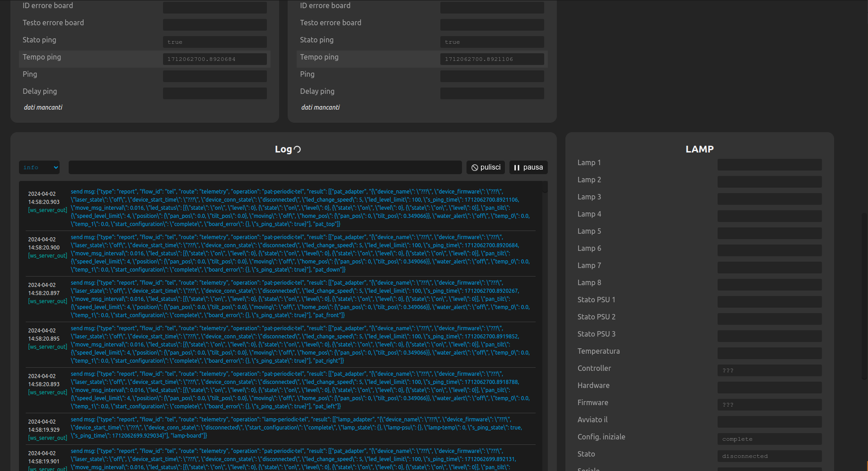The height and width of the screenshot is (471, 868).
Task: Select the Stato PSU 2 value field
Action: tap(769, 319)
